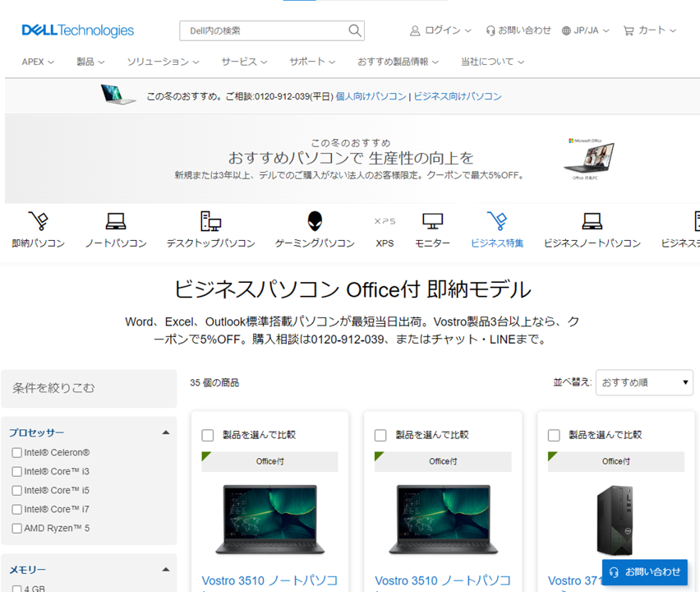The image size is (700, 592).
Task: Open the ビジネスノートパソコン category icon
Action: pyautogui.click(x=592, y=221)
